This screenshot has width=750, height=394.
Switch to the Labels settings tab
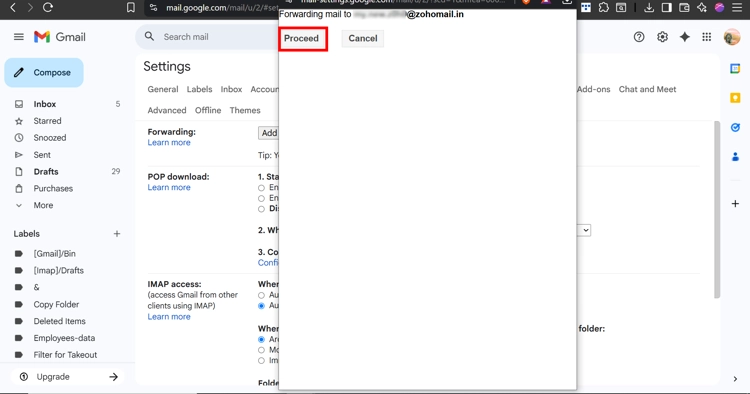[x=199, y=89]
